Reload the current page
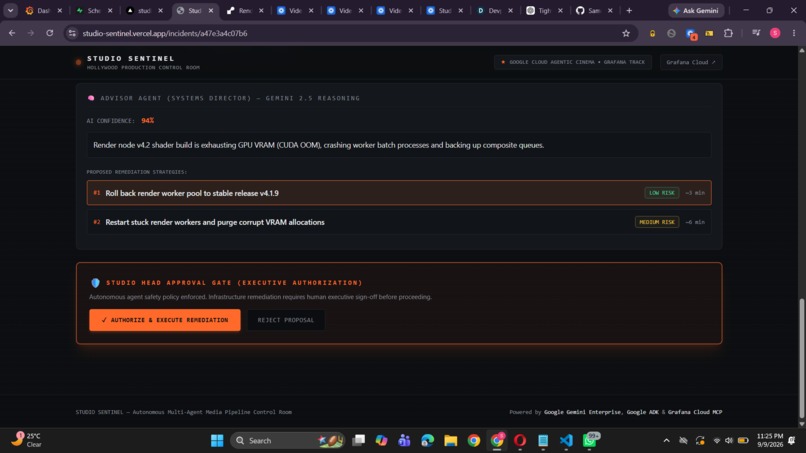 tap(49, 33)
